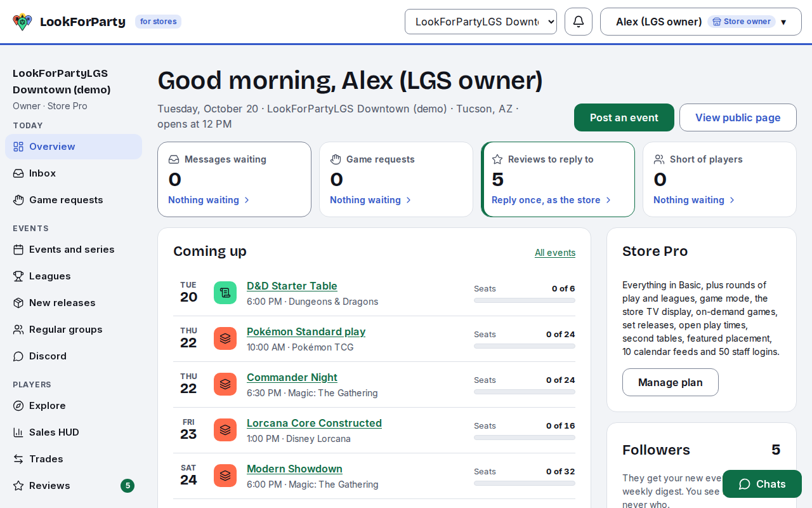Open Leagues in sidebar
The height and width of the screenshot is (508, 812).
point(74,276)
